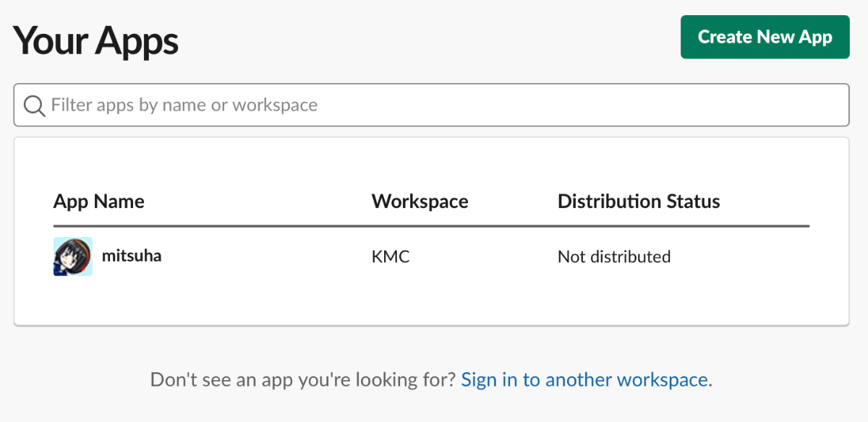
Task: Open the mitsuha app name link
Action: pyautogui.click(x=132, y=255)
